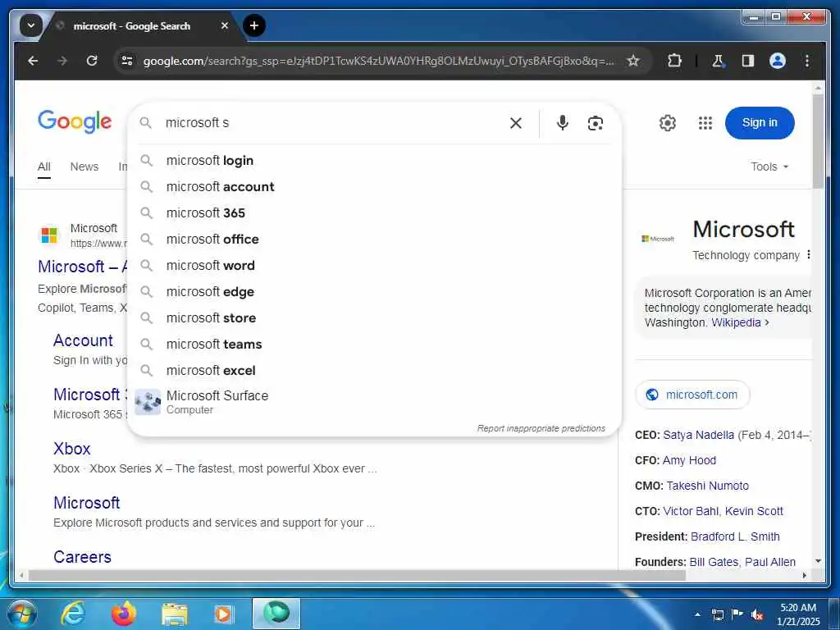Open the tab search dropdown arrow
The width and height of the screenshot is (840, 630).
pos(30,25)
